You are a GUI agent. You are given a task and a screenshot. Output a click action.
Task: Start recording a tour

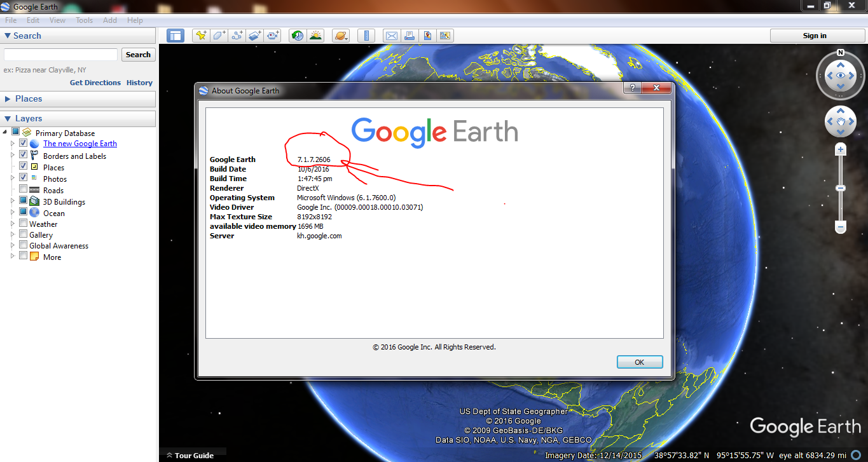(x=272, y=36)
